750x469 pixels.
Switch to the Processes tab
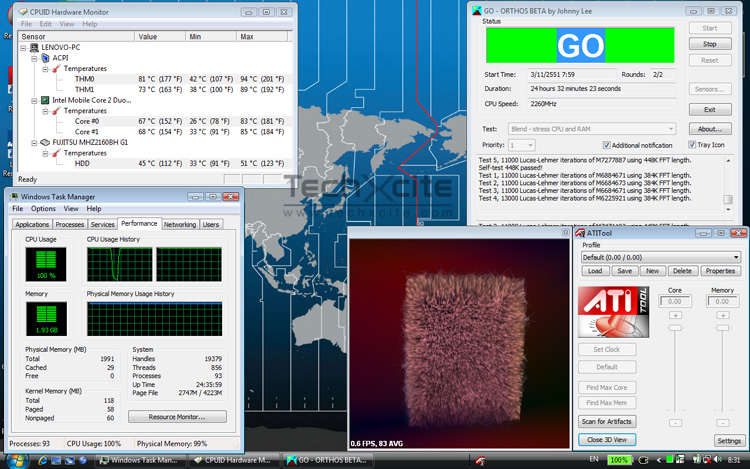tap(70, 224)
